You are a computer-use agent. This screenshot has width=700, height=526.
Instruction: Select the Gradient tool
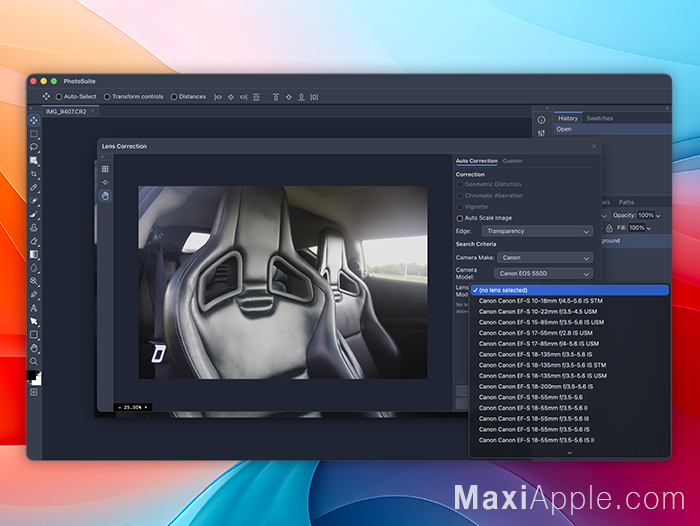pyautogui.click(x=34, y=255)
